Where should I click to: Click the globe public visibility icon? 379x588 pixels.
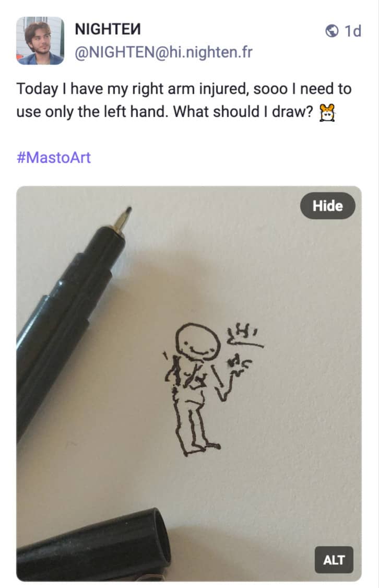pos(331,31)
